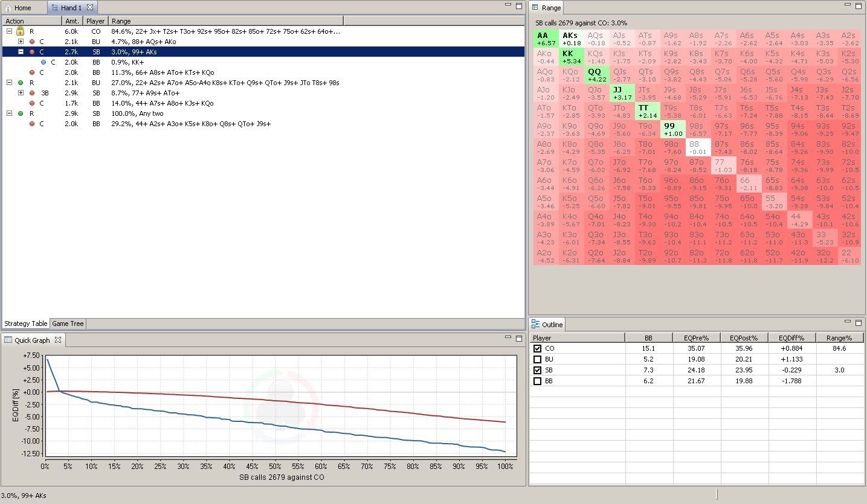Collapse the BU 27.0% raise node
Viewport: 867px width, 504px height.
click(x=9, y=83)
